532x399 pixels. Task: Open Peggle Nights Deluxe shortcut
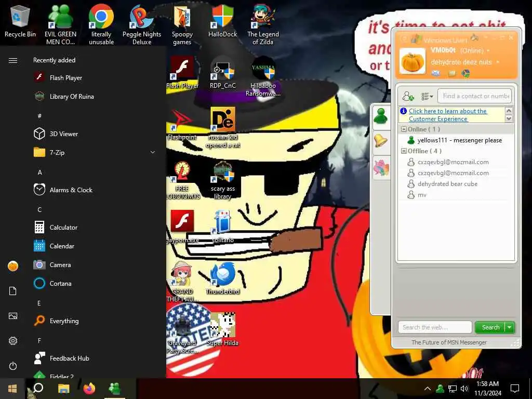[142, 24]
